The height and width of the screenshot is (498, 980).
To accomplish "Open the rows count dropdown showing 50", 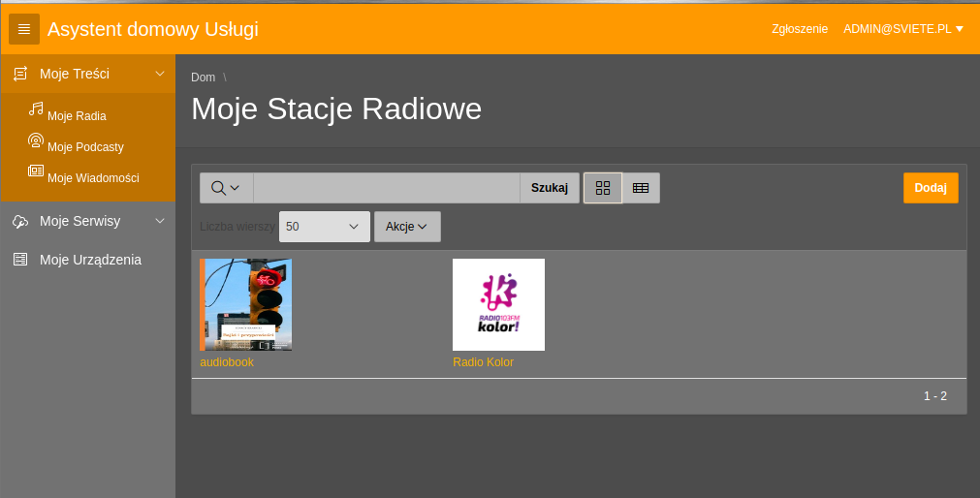I will click(x=325, y=227).
